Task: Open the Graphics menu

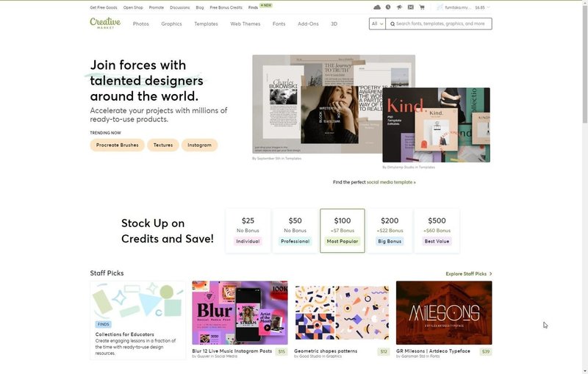Action: coord(171,24)
